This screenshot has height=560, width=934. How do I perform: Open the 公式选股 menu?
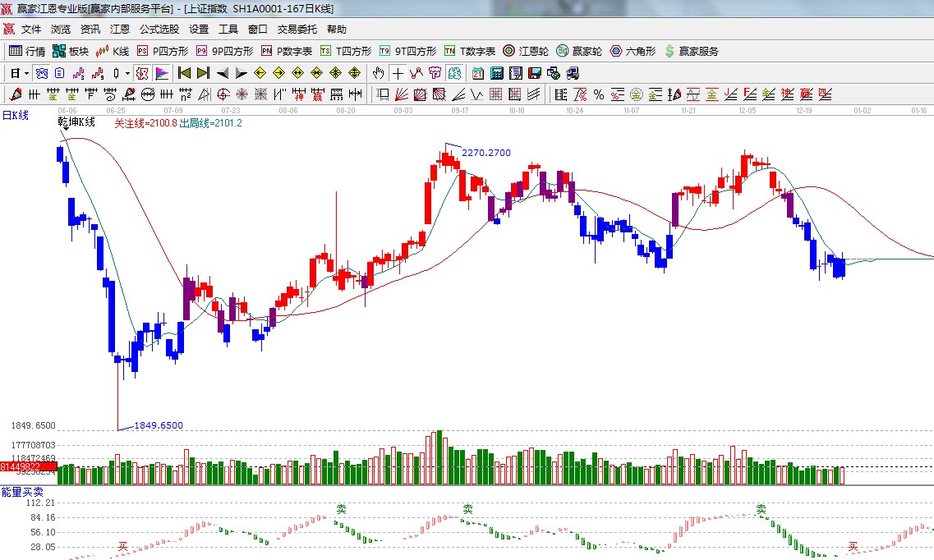(x=159, y=29)
